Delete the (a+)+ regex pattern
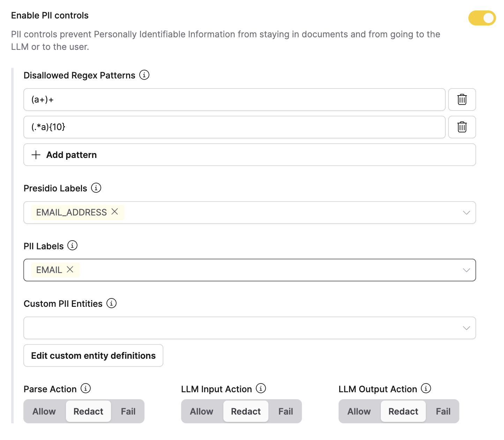 (x=462, y=100)
